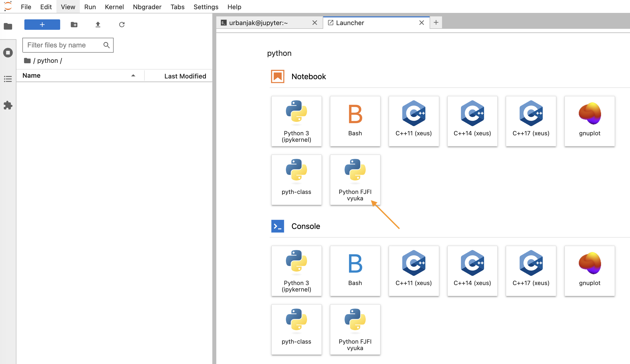Sort files by Last Modified
Viewport: 630px width, 364px height.
185,76
